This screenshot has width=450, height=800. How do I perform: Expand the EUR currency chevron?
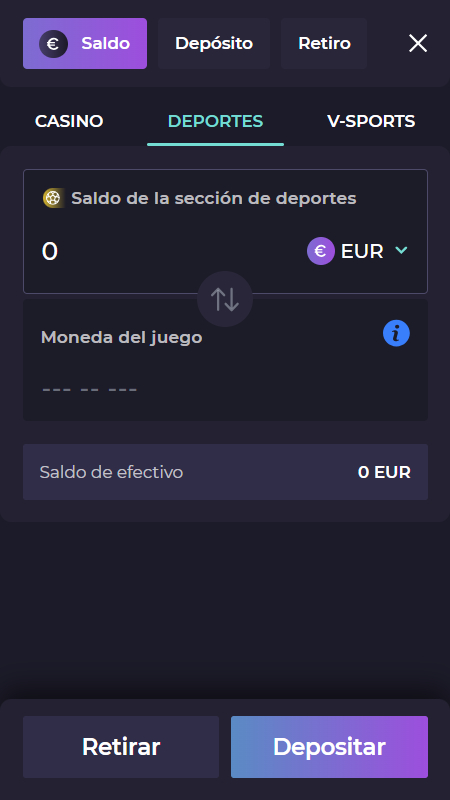402,250
